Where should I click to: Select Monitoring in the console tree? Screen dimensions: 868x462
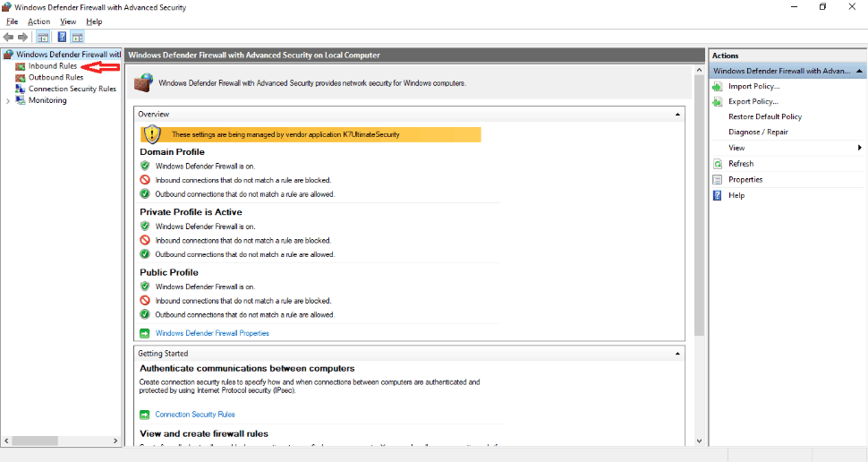click(47, 100)
